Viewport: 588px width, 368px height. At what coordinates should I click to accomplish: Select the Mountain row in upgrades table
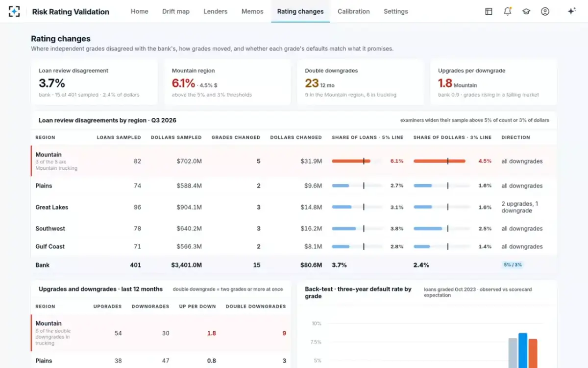tap(161, 333)
